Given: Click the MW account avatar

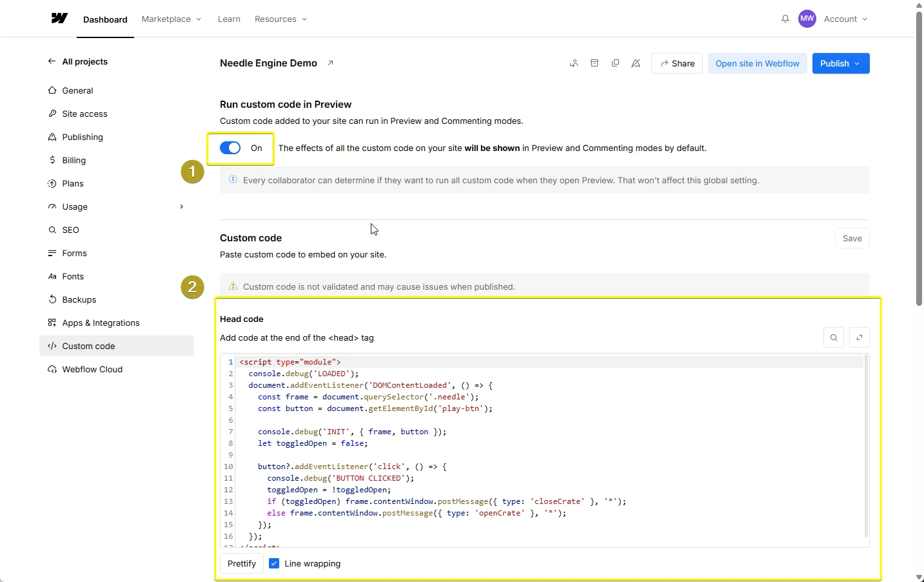Looking at the screenshot, I should click(807, 19).
